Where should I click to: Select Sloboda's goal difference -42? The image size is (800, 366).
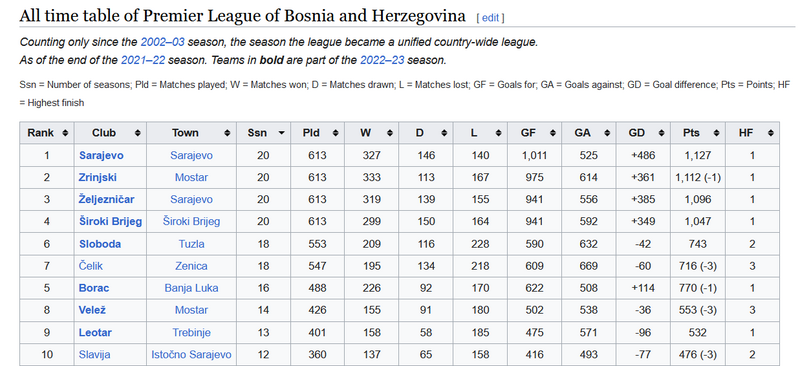(643, 244)
